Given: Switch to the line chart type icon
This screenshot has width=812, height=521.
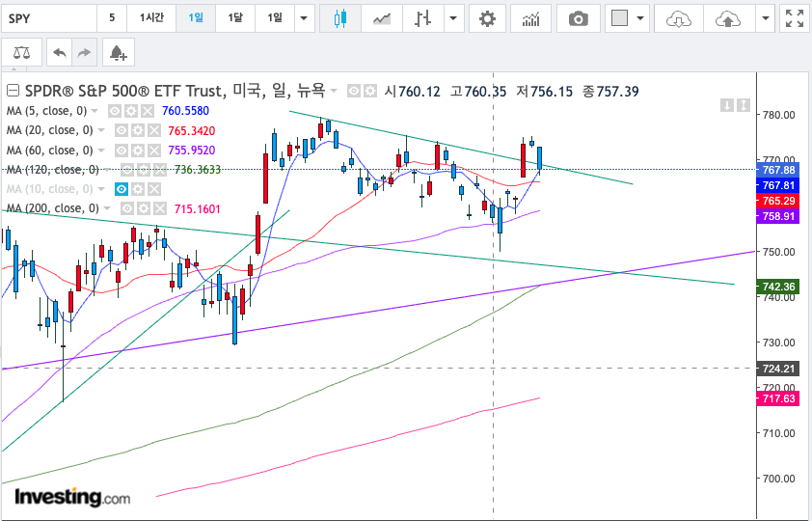Looking at the screenshot, I should click(x=382, y=19).
